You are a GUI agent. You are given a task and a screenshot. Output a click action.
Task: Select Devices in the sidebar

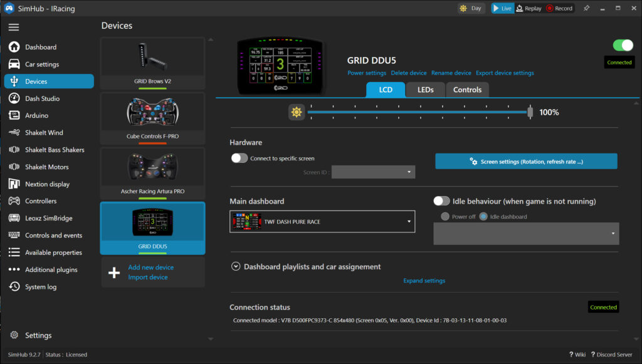pos(49,81)
